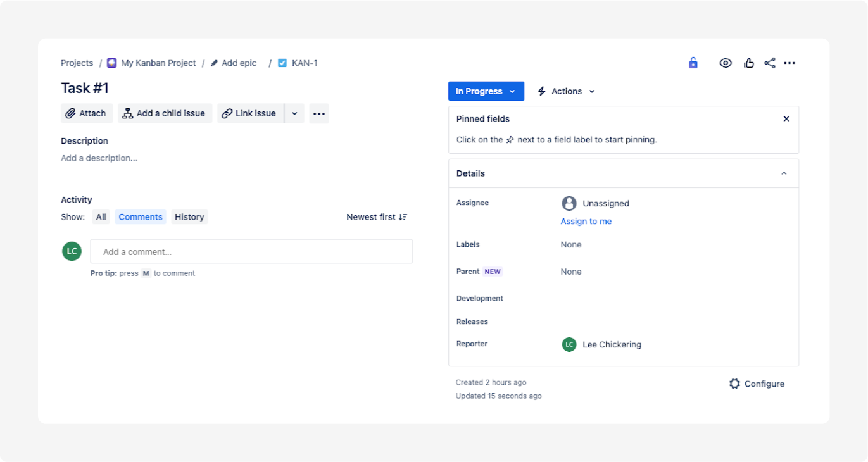Click the lightning bolt next to Actions
Screen dimensions: 868x462
(x=541, y=91)
